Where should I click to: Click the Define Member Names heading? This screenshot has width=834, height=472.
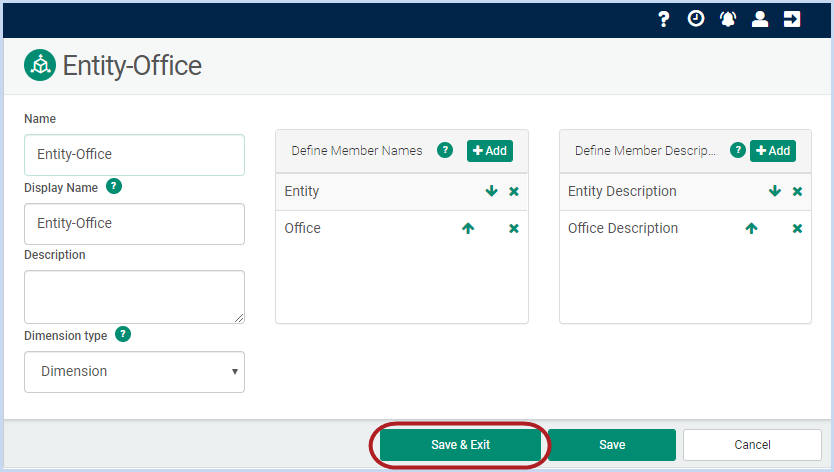point(356,151)
